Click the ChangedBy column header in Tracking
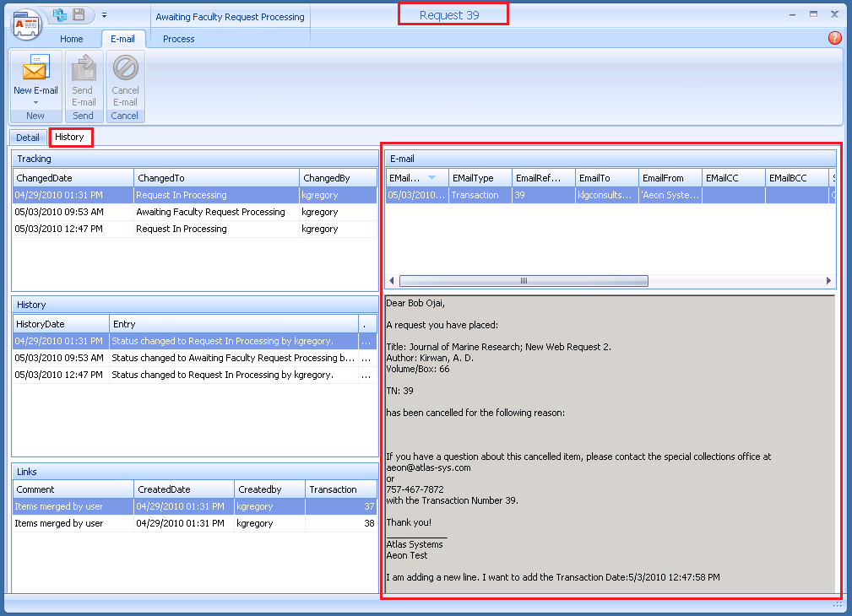 click(x=337, y=178)
